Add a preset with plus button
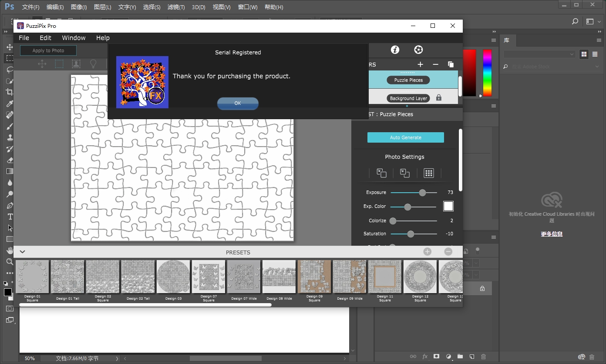 (427, 252)
